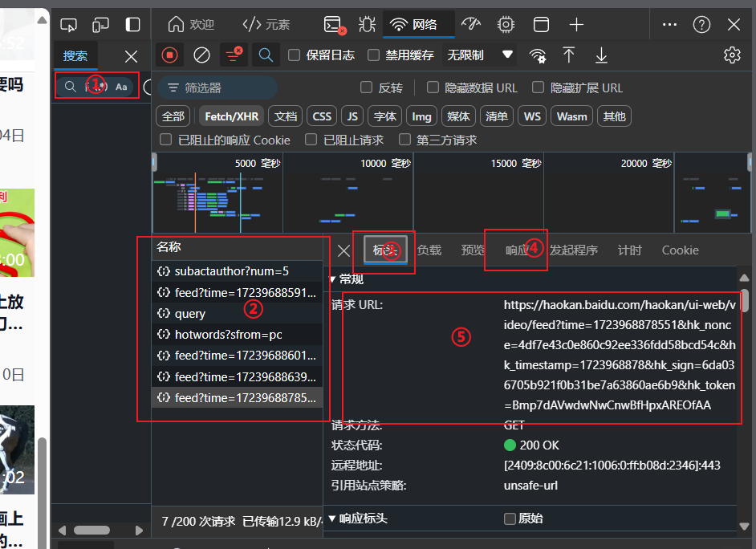
Task: Click the search panel input field
Action: (96, 87)
